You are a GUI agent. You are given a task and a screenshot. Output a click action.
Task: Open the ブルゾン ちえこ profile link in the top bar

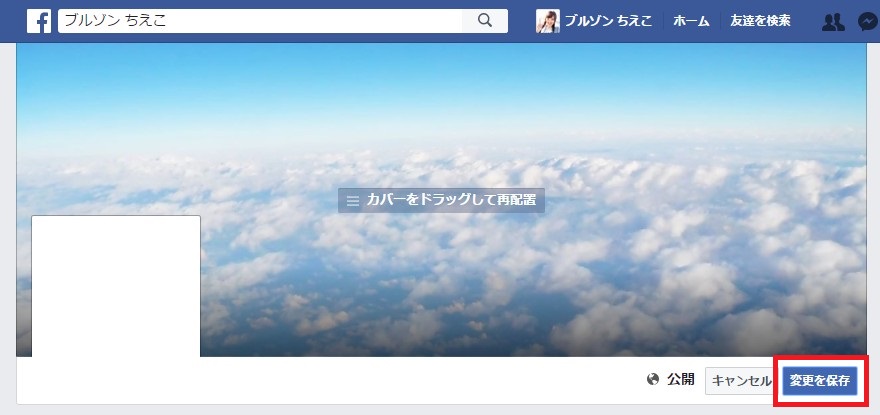(x=608, y=21)
